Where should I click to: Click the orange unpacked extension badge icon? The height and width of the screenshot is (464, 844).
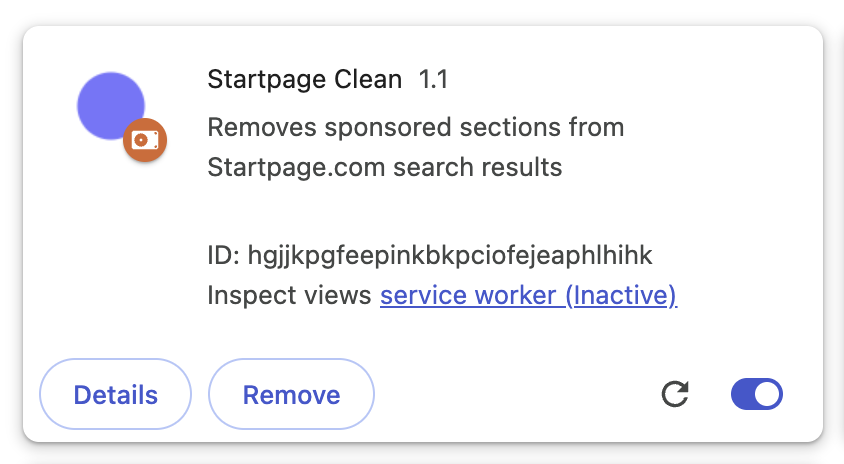click(x=145, y=140)
